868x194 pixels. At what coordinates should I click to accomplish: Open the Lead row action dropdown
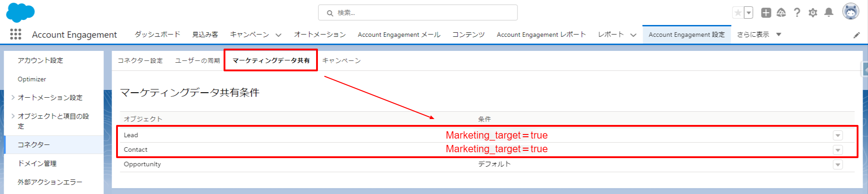pyautogui.click(x=838, y=135)
